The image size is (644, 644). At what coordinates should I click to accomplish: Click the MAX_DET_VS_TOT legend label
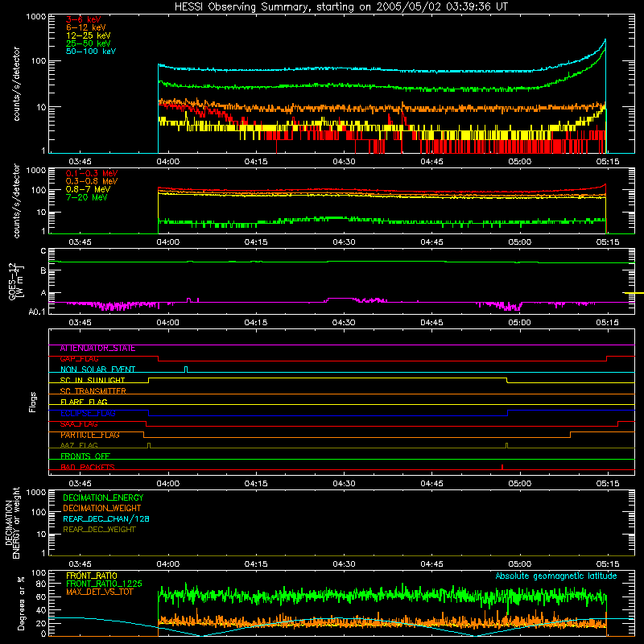coord(100,592)
